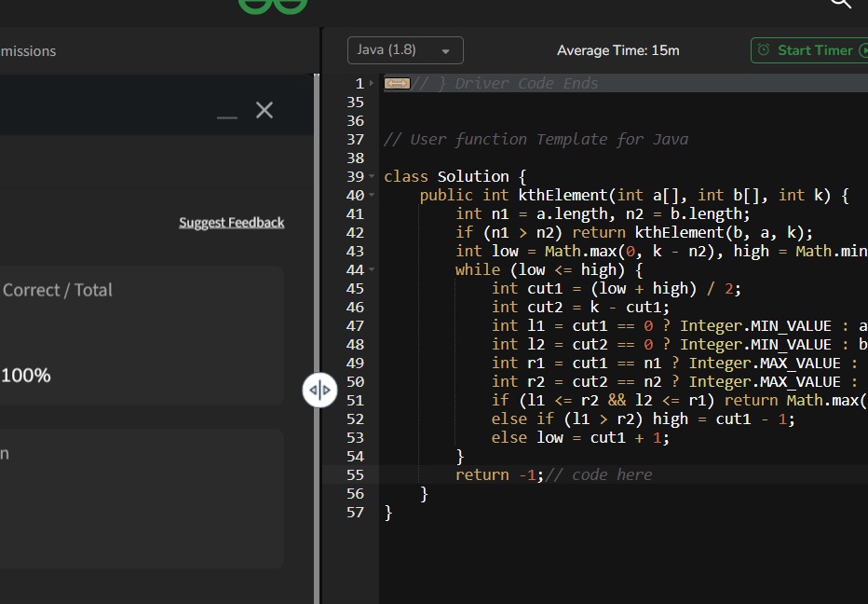The image size is (868, 604).
Task: Click line number 55 in gutter
Action: (x=355, y=474)
